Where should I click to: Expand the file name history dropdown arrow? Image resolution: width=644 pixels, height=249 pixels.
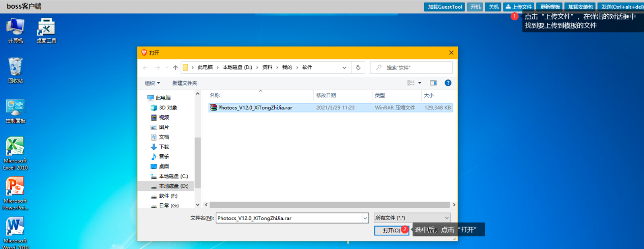[365, 218]
